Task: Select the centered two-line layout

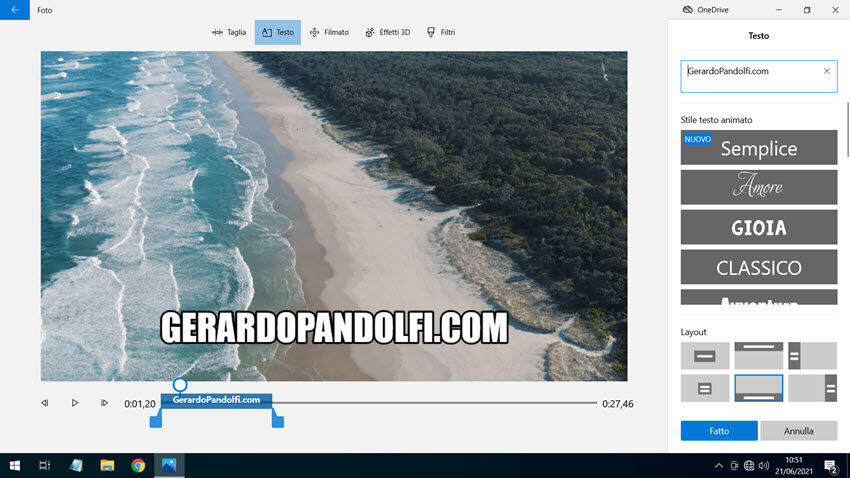Action: click(x=705, y=388)
